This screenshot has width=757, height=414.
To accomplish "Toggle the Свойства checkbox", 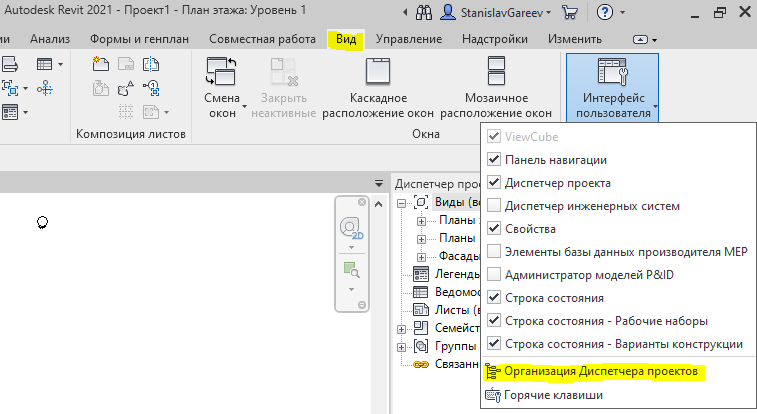I will 493,228.
